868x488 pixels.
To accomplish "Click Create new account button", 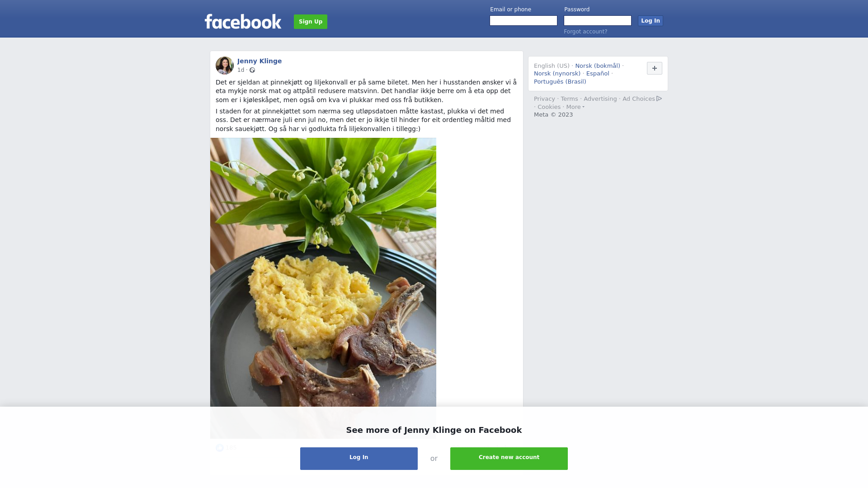I will tap(509, 458).
